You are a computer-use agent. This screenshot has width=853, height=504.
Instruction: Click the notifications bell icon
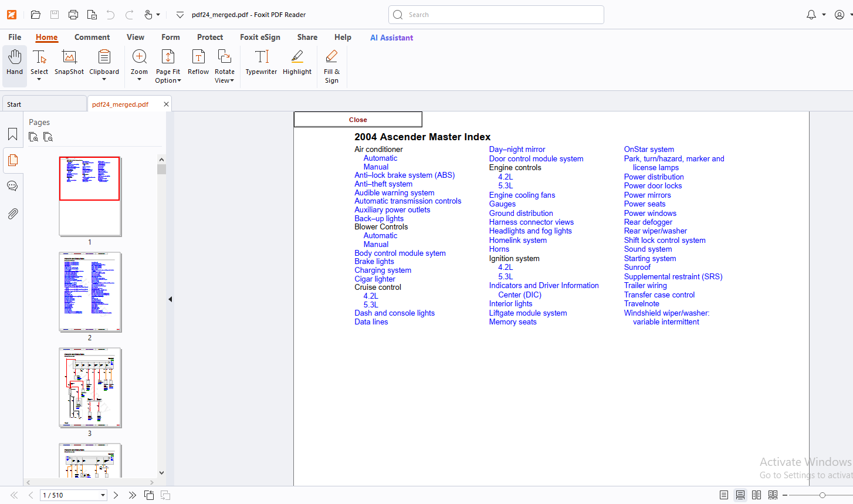point(811,15)
